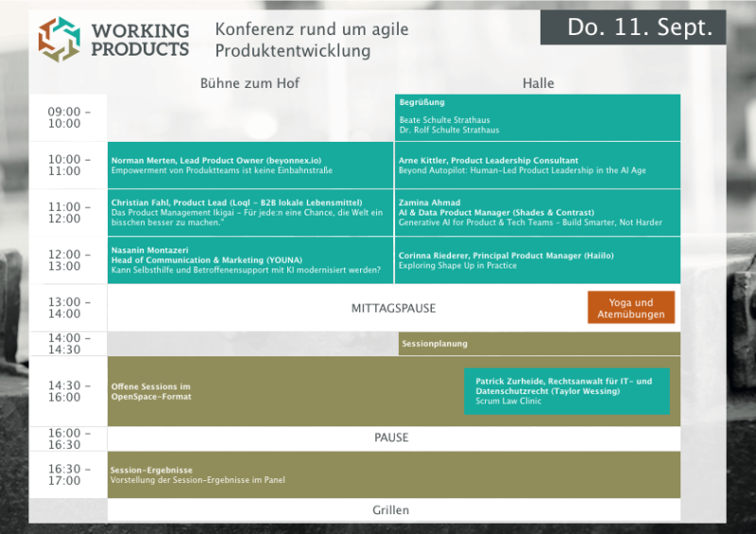This screenshot has height=534, width=756.
Task: View Nasanin Montazeri's YOUNA talk
Action: tap(250, 260)
